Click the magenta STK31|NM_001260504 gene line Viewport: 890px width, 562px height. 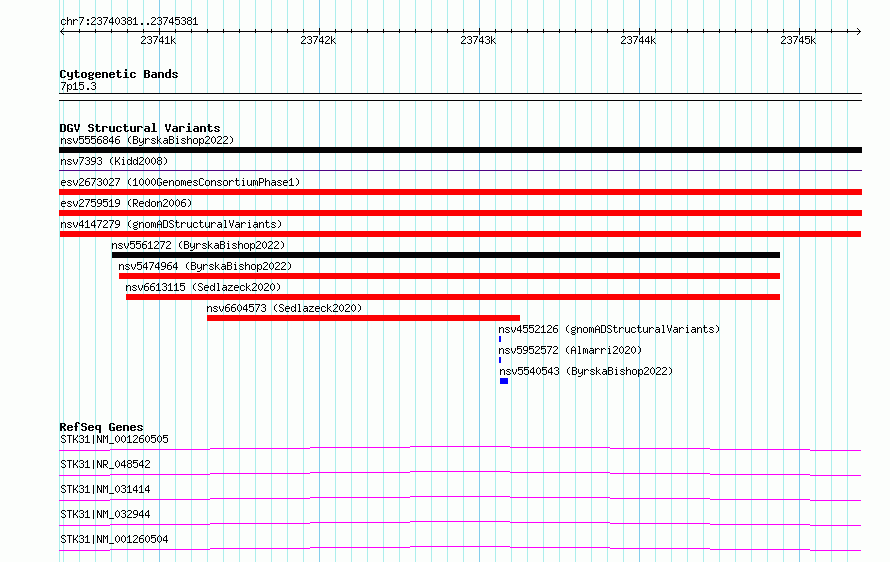pos(460,548)
